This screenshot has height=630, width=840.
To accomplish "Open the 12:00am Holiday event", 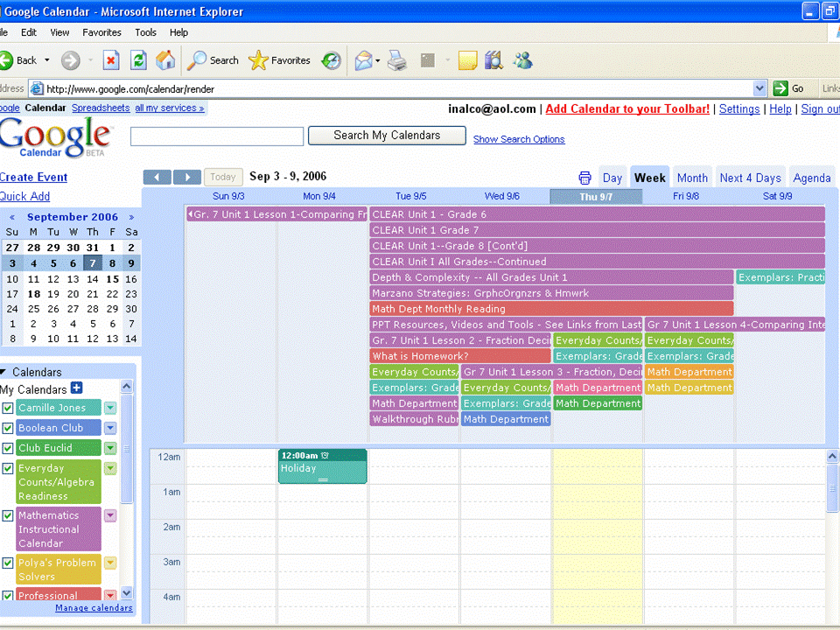I will coord(323,466).
